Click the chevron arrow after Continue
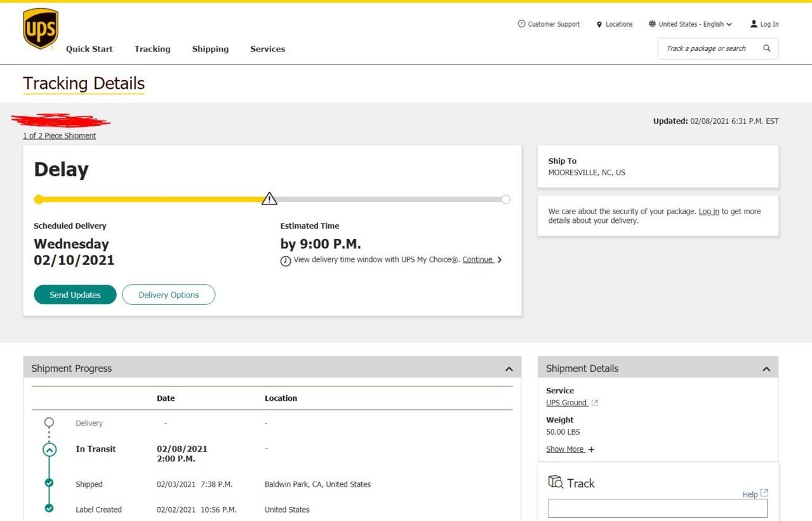Screen dimensions: 812x521 coord(500,260)
